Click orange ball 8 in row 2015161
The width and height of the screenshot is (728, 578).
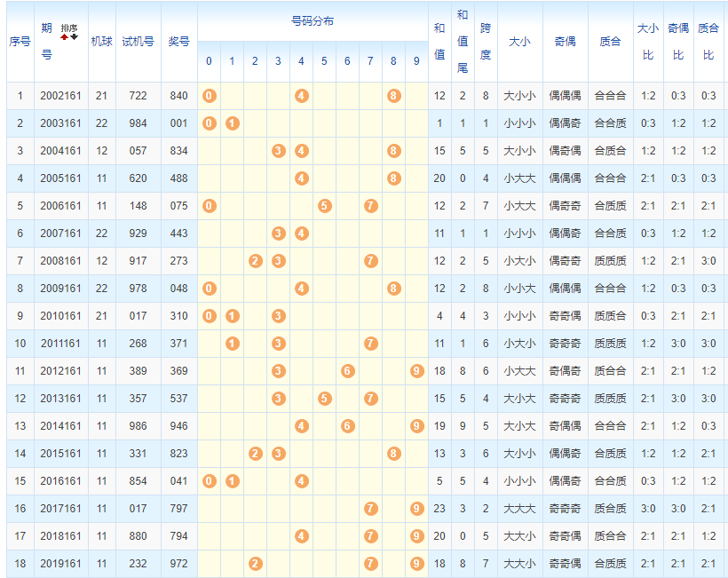tap(393, 454)
